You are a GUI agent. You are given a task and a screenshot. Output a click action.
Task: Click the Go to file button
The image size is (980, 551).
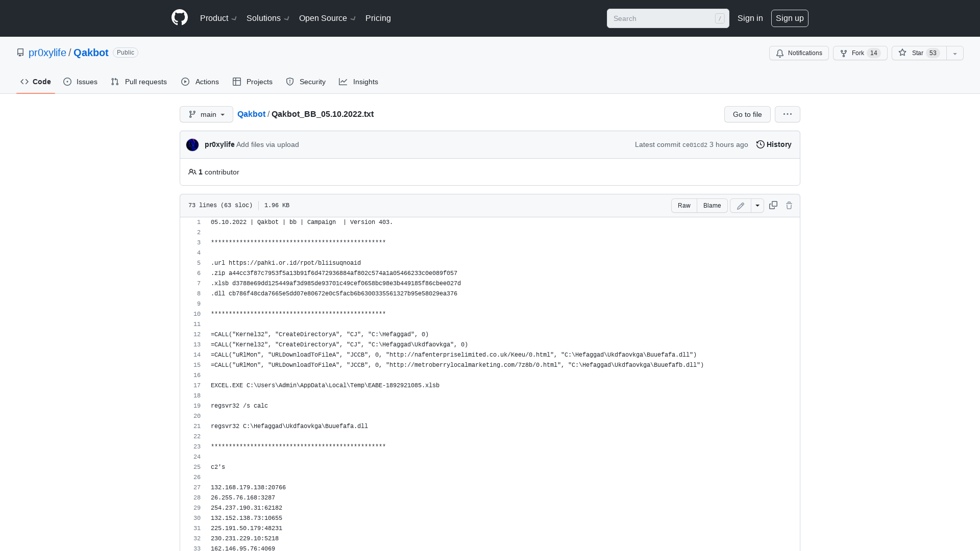[747, 114]
